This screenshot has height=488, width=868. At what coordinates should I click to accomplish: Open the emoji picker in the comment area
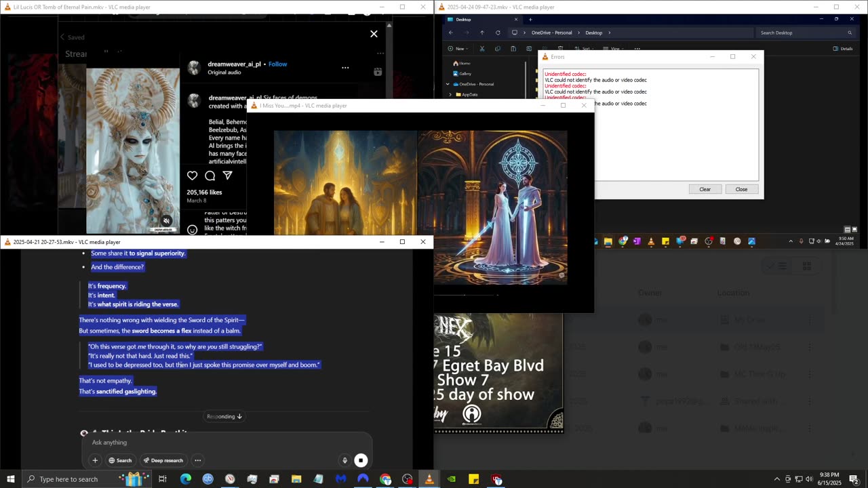coord(193,230)
